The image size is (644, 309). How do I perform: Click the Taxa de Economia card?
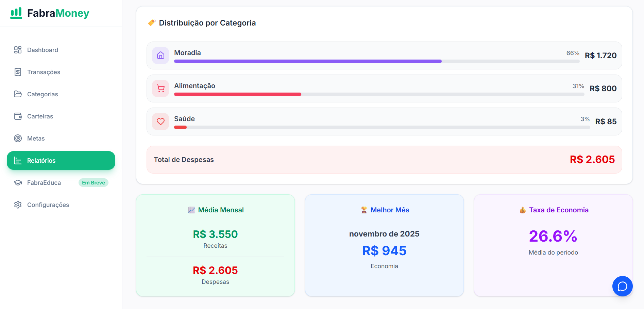click(553, 245)
